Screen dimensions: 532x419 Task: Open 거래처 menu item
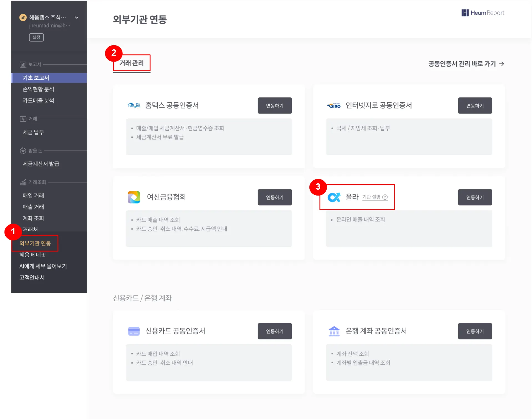tap(30, 229)
